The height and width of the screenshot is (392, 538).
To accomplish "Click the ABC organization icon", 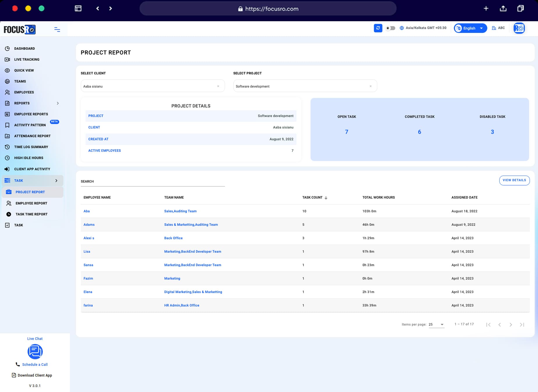I will 494,28.
